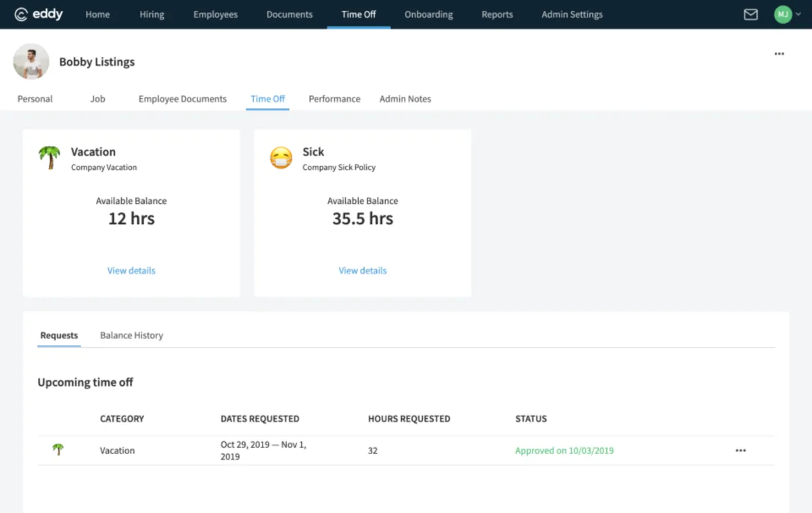Screen dimensions: 812x513
Task: Open the three-dot menu beside employee name
Action: (780, 54)
